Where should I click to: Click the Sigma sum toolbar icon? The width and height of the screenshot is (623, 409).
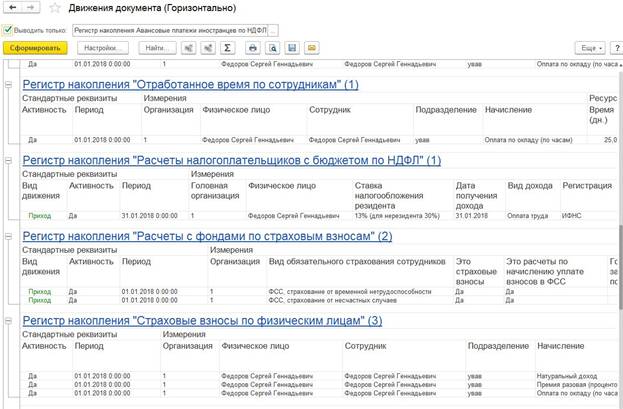tap(227, 47)
